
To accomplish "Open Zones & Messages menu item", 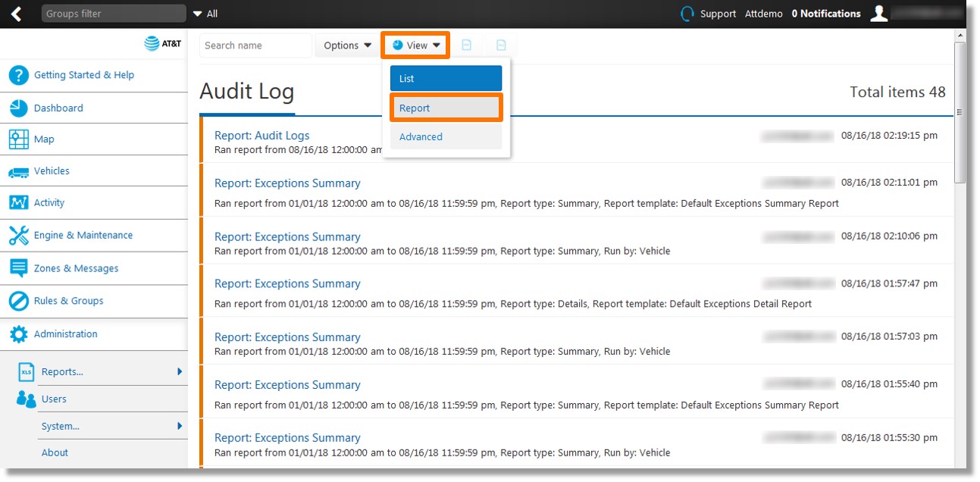I will pos(76,268).
